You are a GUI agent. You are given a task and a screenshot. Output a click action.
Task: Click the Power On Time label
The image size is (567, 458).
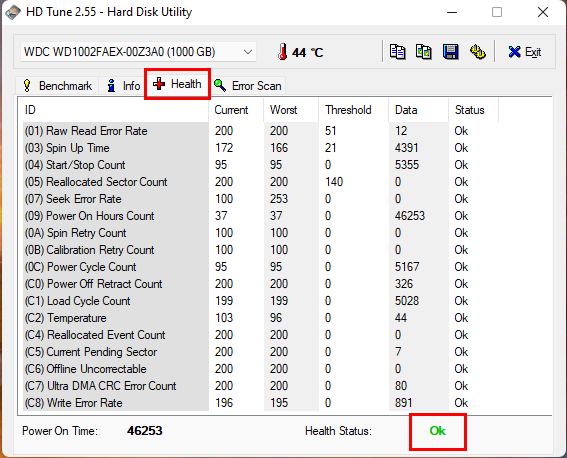point(60,431)
